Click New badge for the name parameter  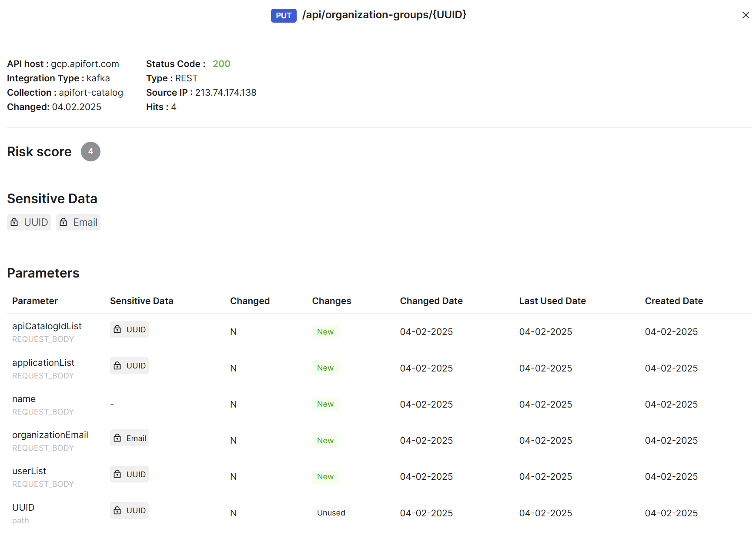click(325, 404)
